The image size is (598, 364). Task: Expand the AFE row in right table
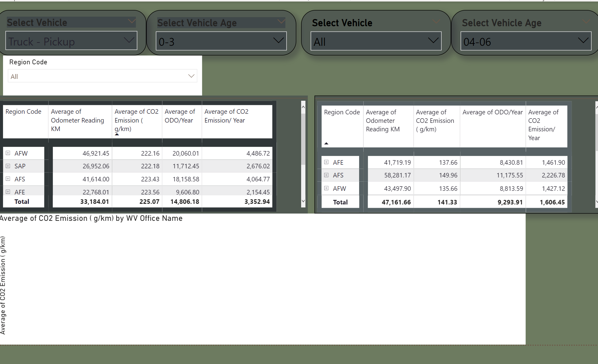pos(326,162)
